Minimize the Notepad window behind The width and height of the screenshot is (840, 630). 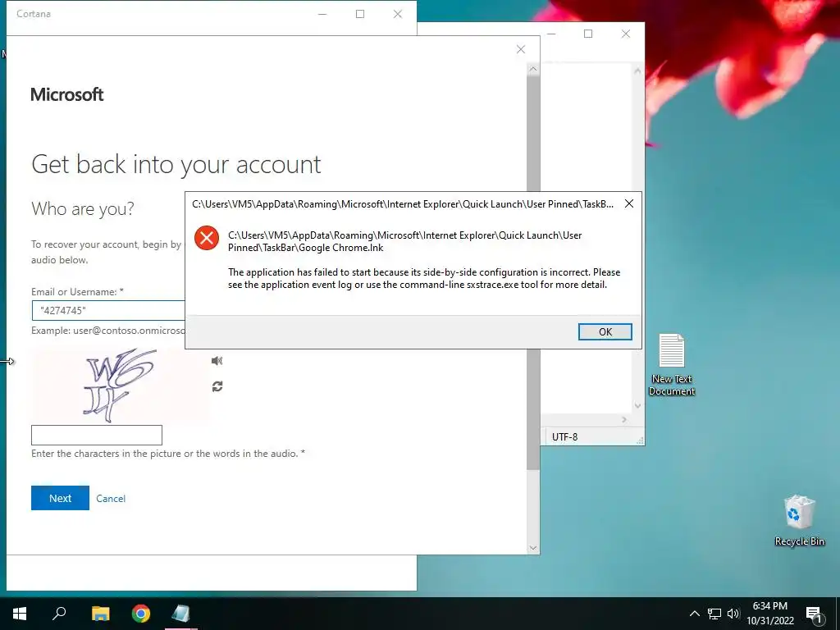pyautogui.click(x=550, y=34)
